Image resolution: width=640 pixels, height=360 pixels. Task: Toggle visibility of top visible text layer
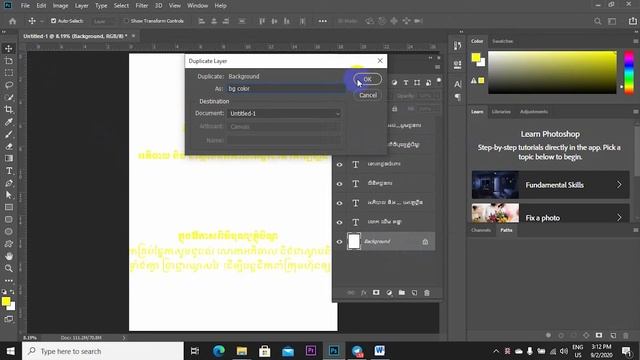[339, 164]
